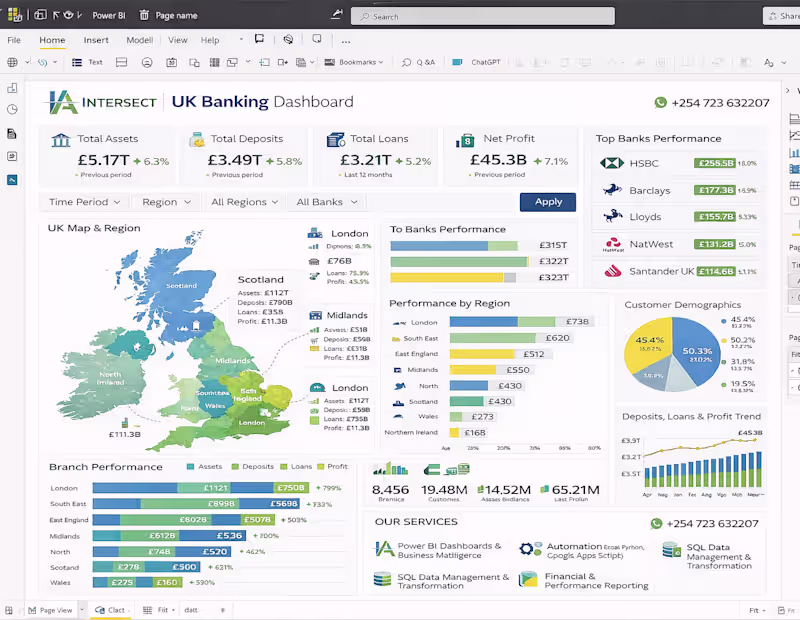Toggle the Deposits legend item
This screenshot has height=620, width=800.
click(x=256, y=467)
